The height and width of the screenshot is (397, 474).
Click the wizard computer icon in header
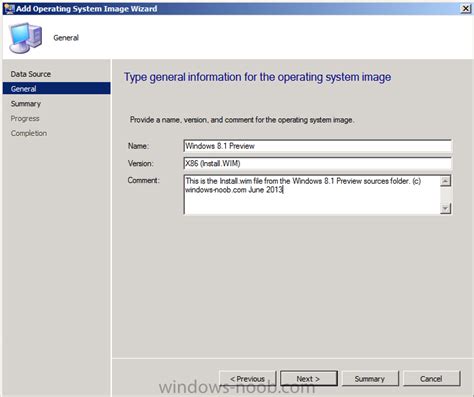coord(26,38)
